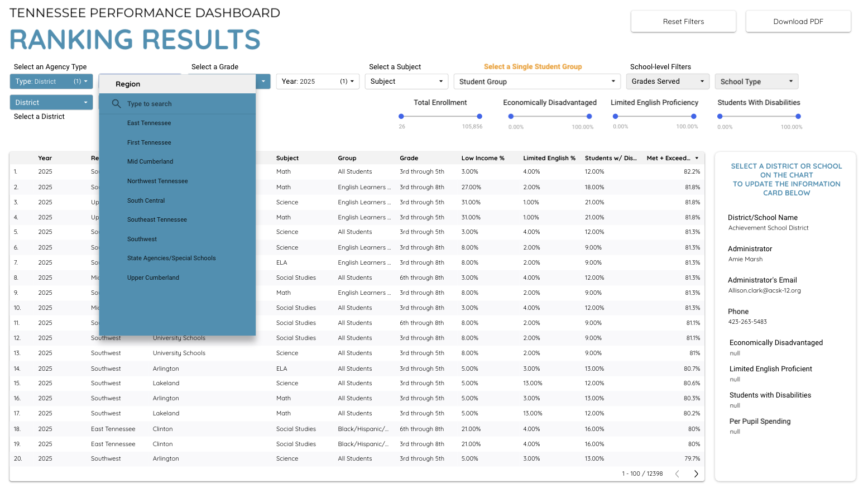Click the Limited English % column header

click(x=549, y=158)
